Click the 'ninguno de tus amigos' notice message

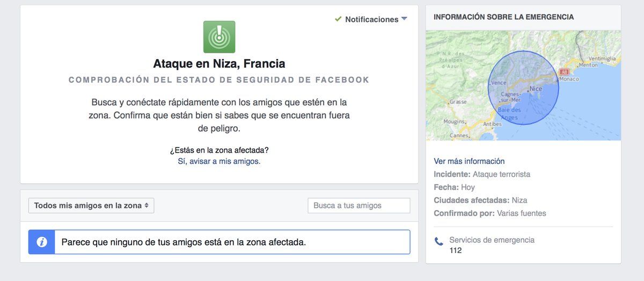point(184,242)
